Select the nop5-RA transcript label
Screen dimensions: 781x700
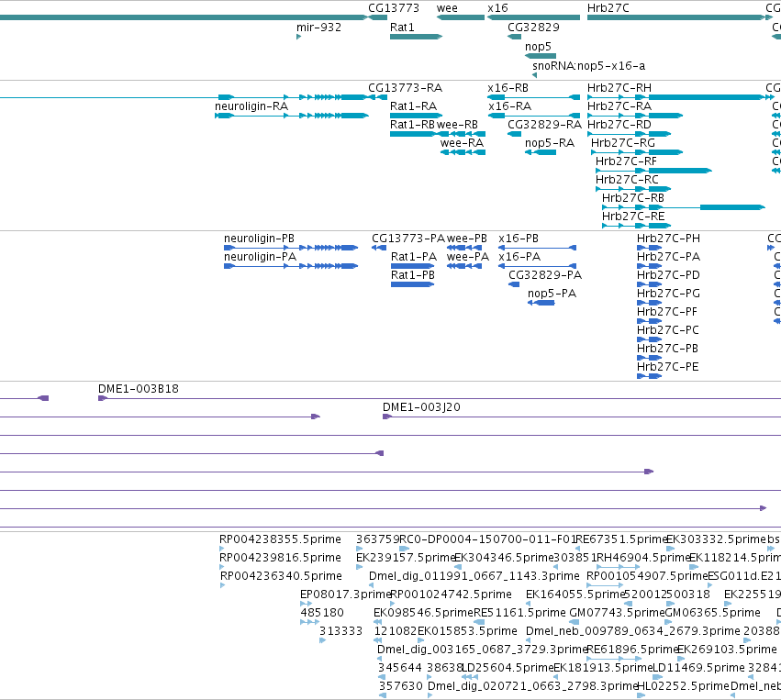coord(550,143)
